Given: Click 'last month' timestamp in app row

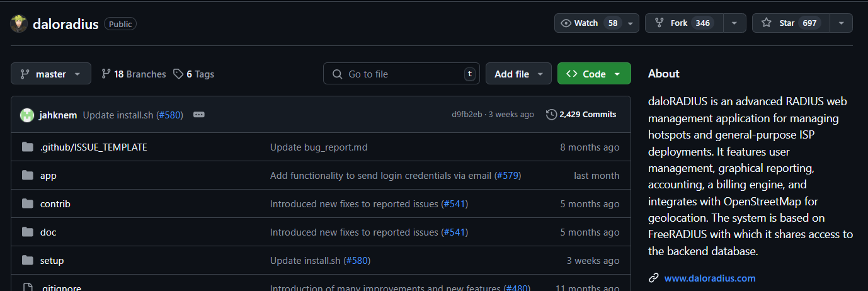Looking at the screenshot, I should (597, 176).
